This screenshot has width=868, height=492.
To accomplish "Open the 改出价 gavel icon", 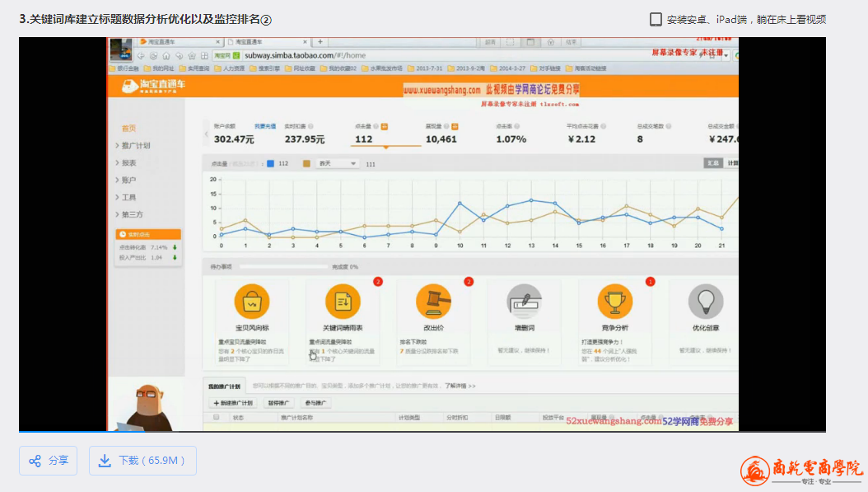I will pyautogui.click(x=433, y=302).
